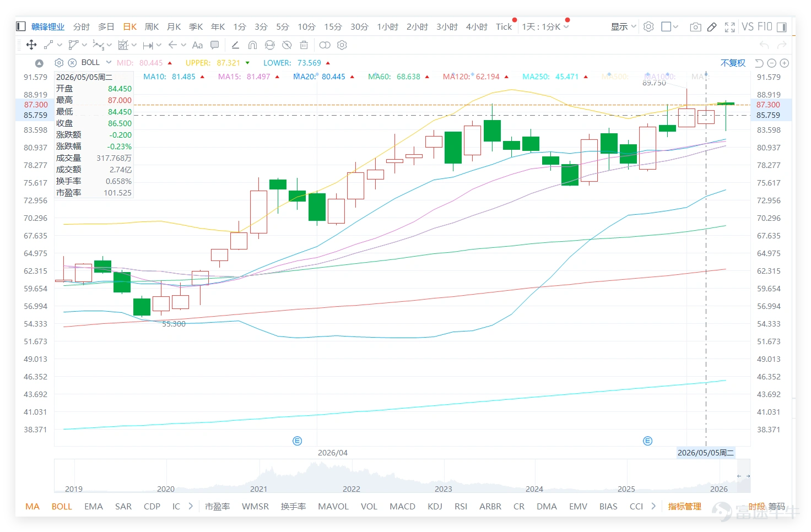Select the trend line drawing tool
The width and height of the screenshot is (811, 532).
[48, 45]
